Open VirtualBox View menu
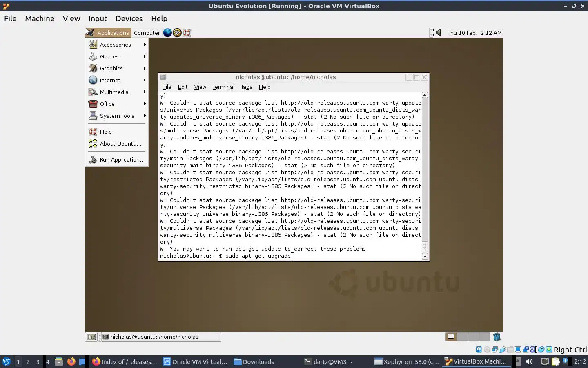Viewport: 588px width, 368px height. (71, 18)
